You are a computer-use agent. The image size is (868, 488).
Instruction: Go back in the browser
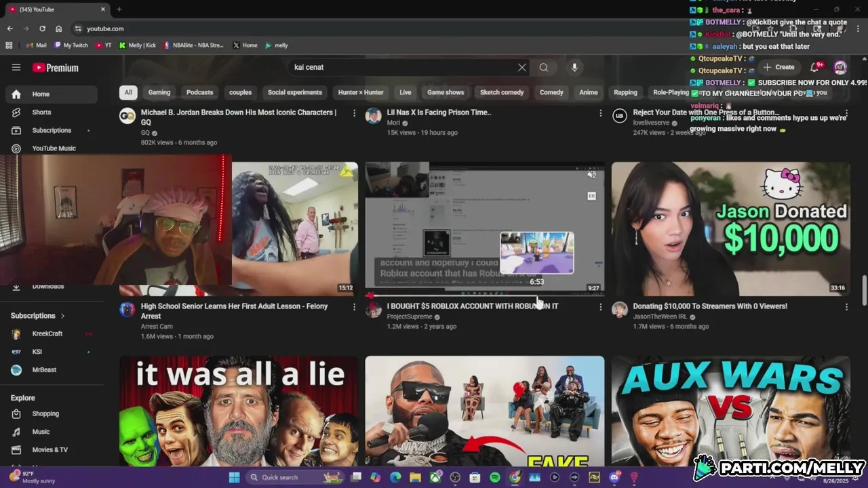coord(9,28)
